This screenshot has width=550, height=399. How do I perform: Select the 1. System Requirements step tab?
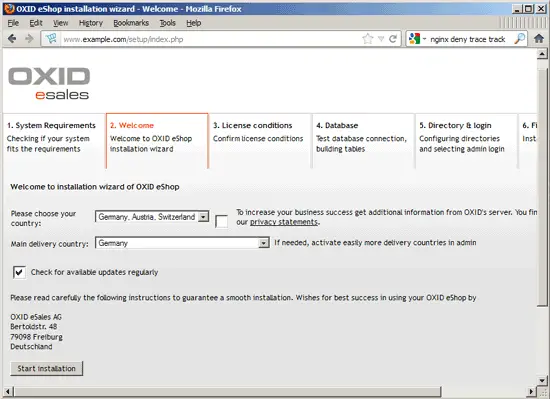[54, 141]
